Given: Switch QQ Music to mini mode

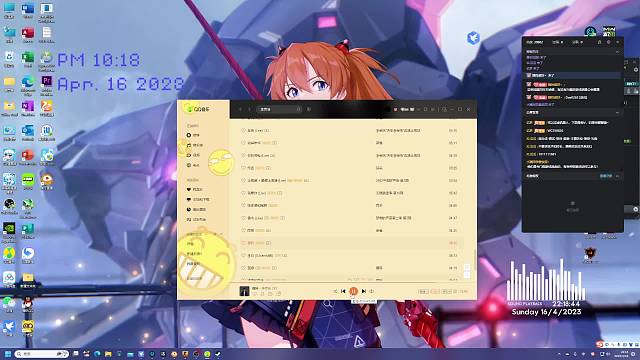Looking at the screenshot, I should 444,109.
